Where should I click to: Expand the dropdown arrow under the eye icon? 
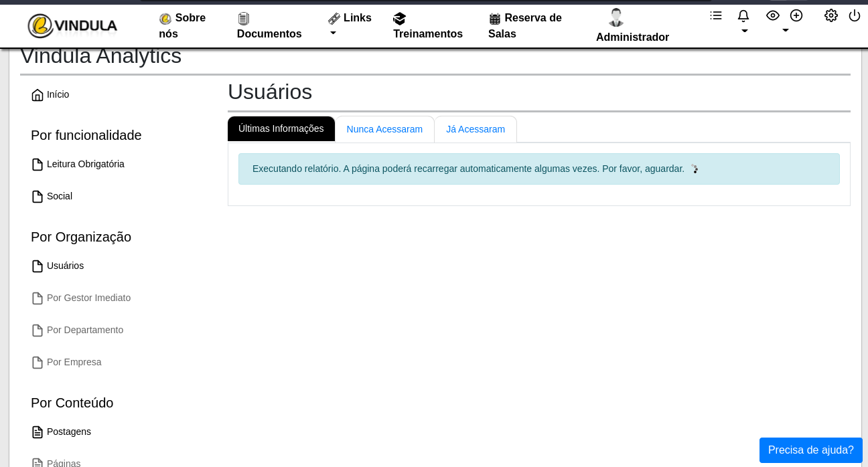click(x=786, y=31)
